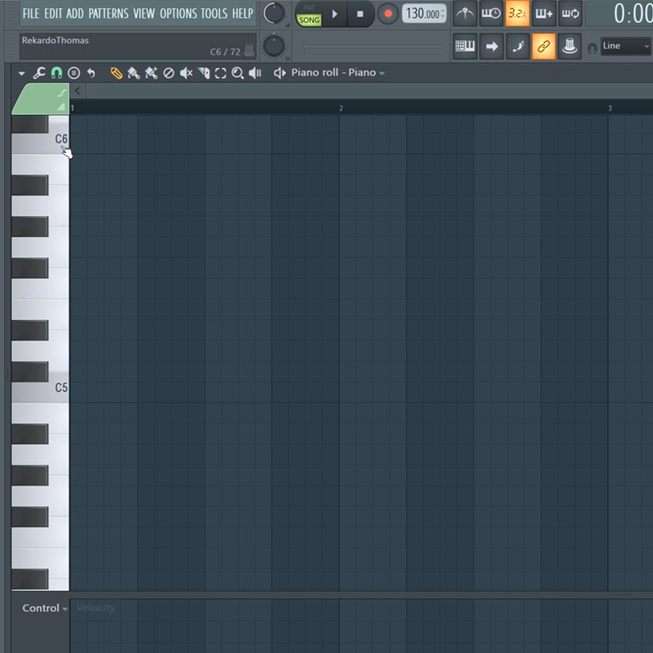Click the song position slider

(x=373, y=47)
